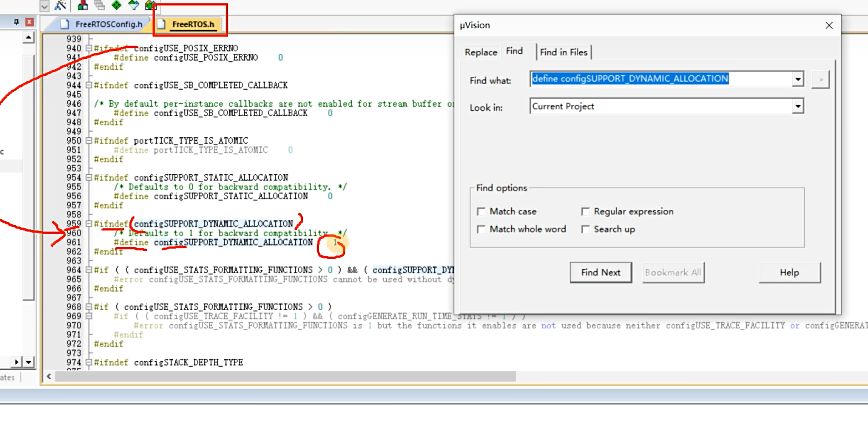Viewport: 868px width, 425px height.
Task: Collapse the configSUPPORT_STATIC_ALLOCATION ifndef block
Action: click(89, 178)
